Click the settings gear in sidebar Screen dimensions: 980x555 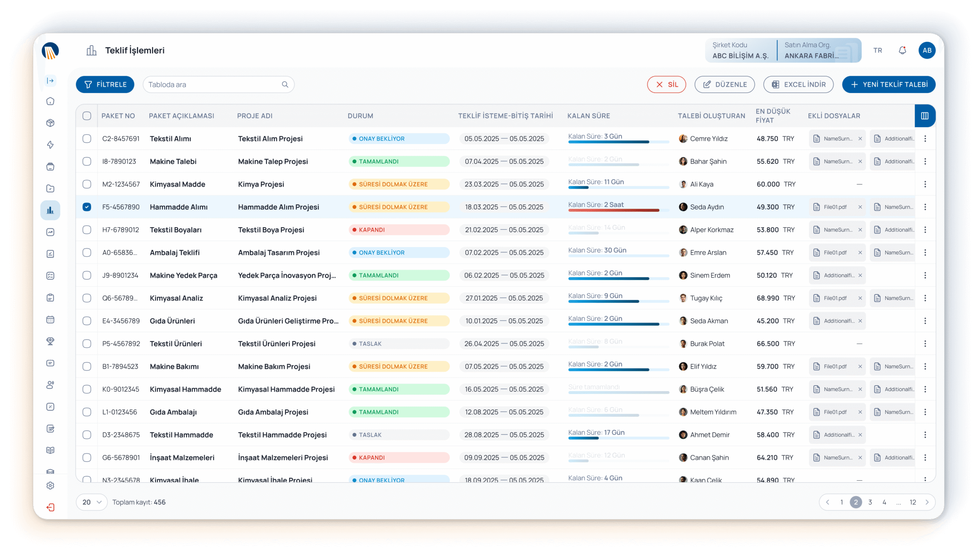50,485
